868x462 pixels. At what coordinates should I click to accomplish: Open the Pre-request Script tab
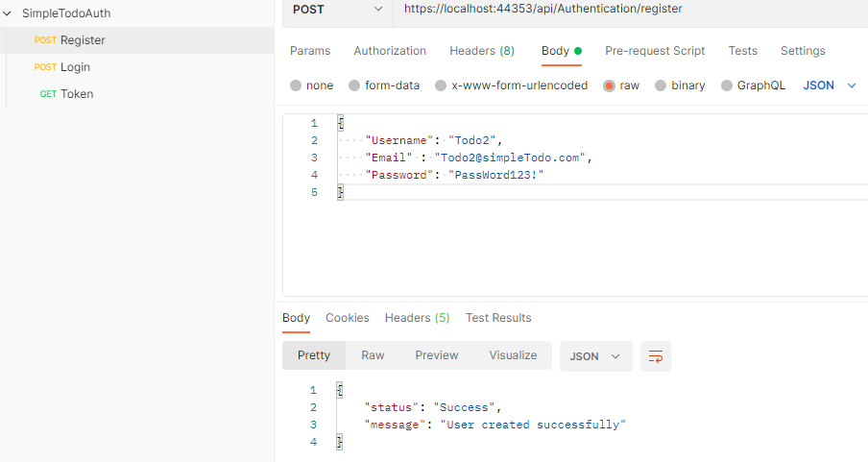coord(655,51)
